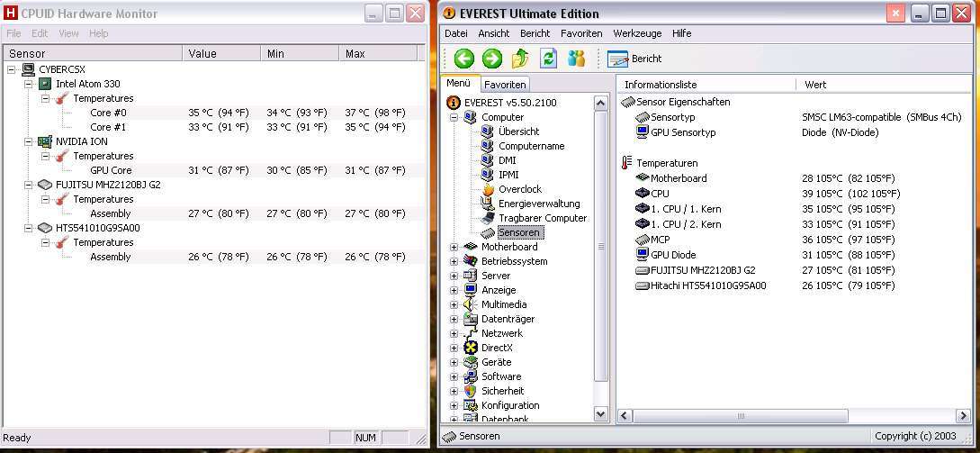This screenshot has height=453, width=980.
Task: Collapse the CYBERCSX root node
Action: pyautogui.click(x=12, y=69)
